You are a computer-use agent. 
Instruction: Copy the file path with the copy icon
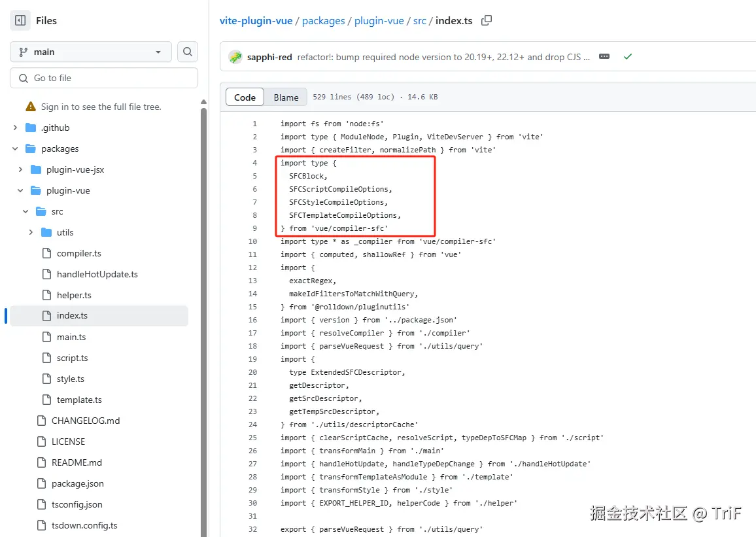tap(487, 20)
